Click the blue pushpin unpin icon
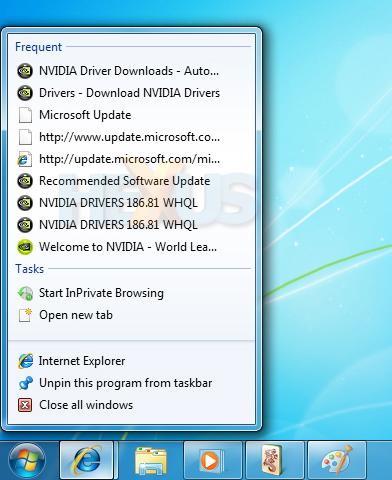This screenshot has height=480, width=392. 25,383
